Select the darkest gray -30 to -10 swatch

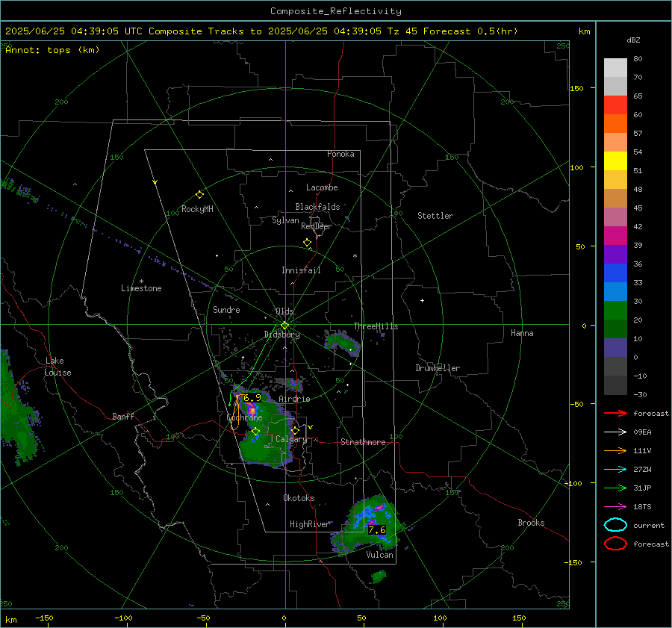pyautogui.click(x=615, y=385)
